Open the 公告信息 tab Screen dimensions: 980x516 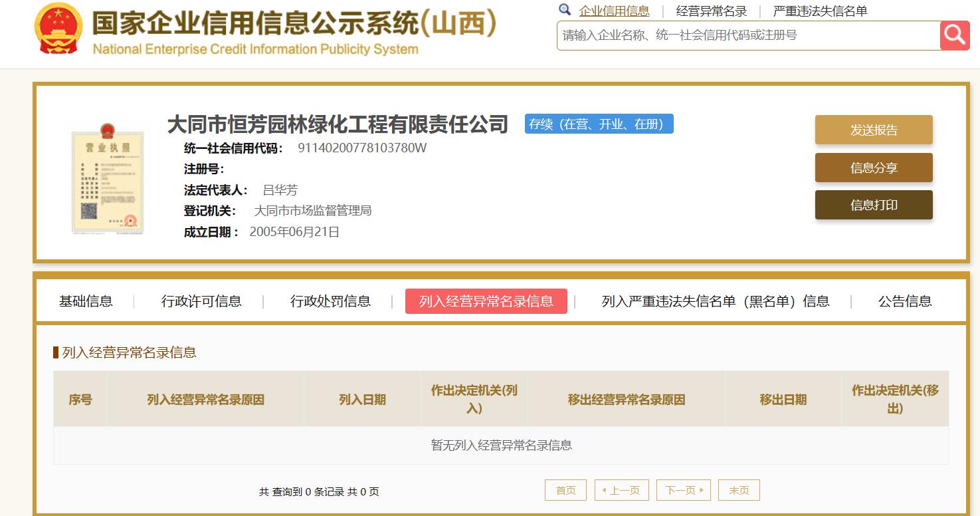[905, 301]
